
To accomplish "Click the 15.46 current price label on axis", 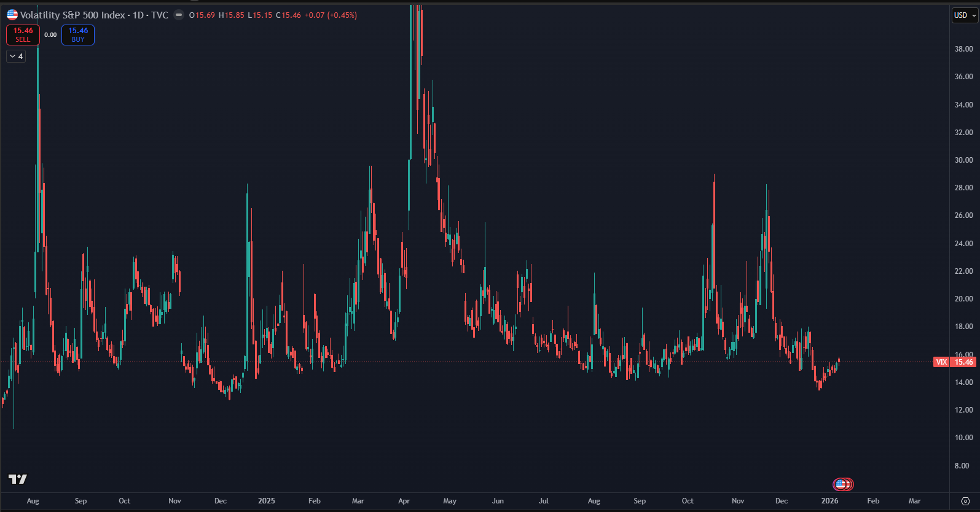I will 963,362.
